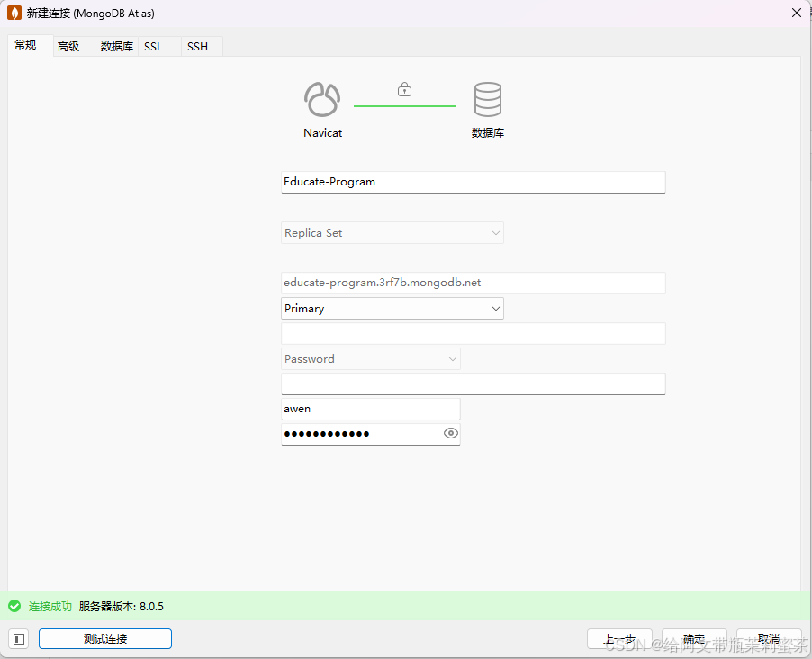Click the Navicat icon in the title bar

click(13, 13)
